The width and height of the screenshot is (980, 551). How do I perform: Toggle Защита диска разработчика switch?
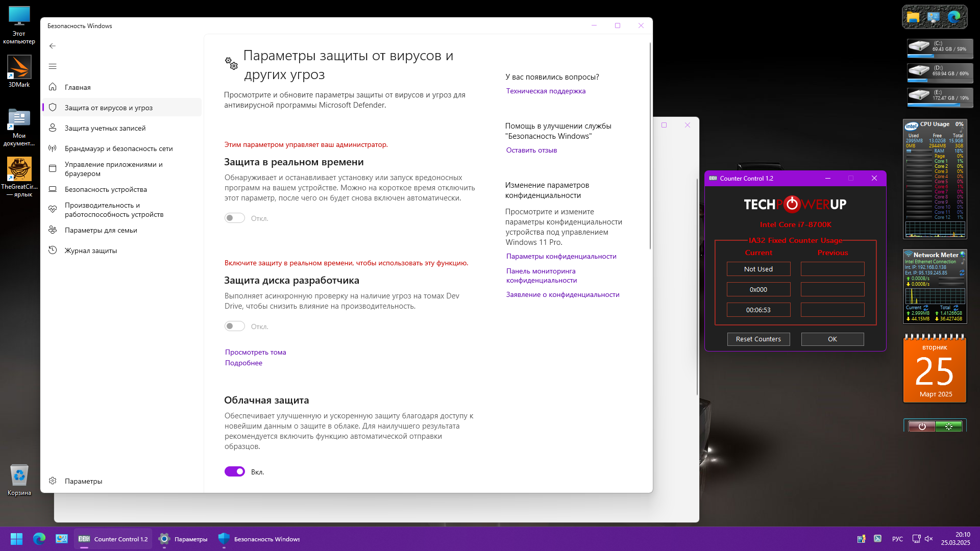pos(235,327)
